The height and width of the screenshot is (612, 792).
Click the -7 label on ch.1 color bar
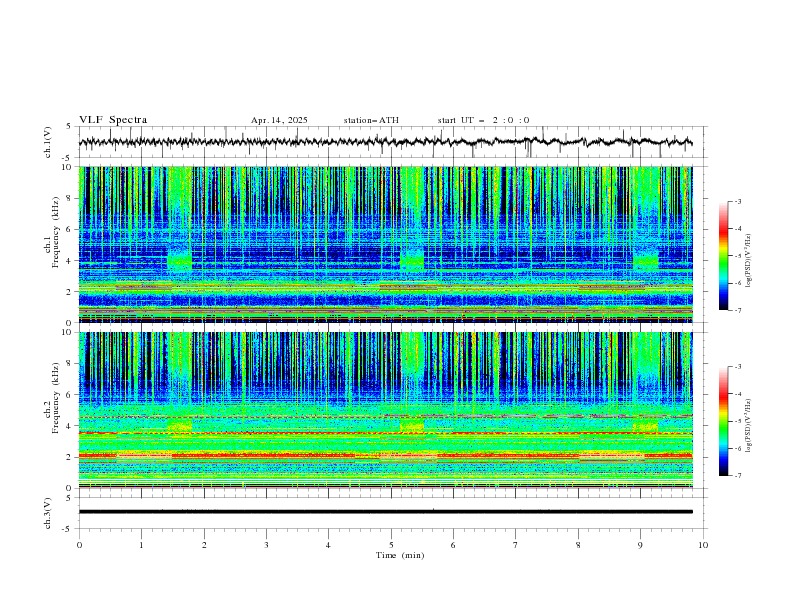[738, 310]
